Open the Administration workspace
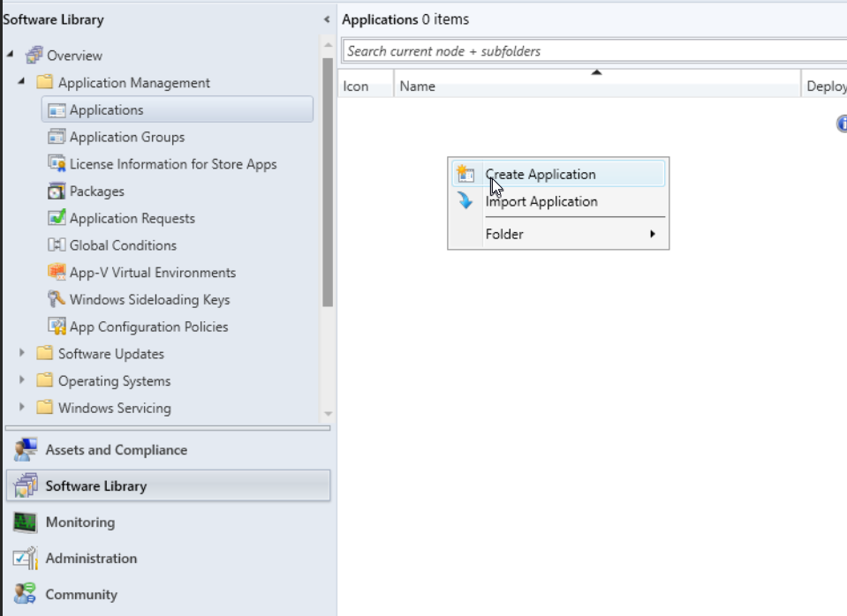Image resolution: width=847 pixels, height=616 pixels. point(91,559)
